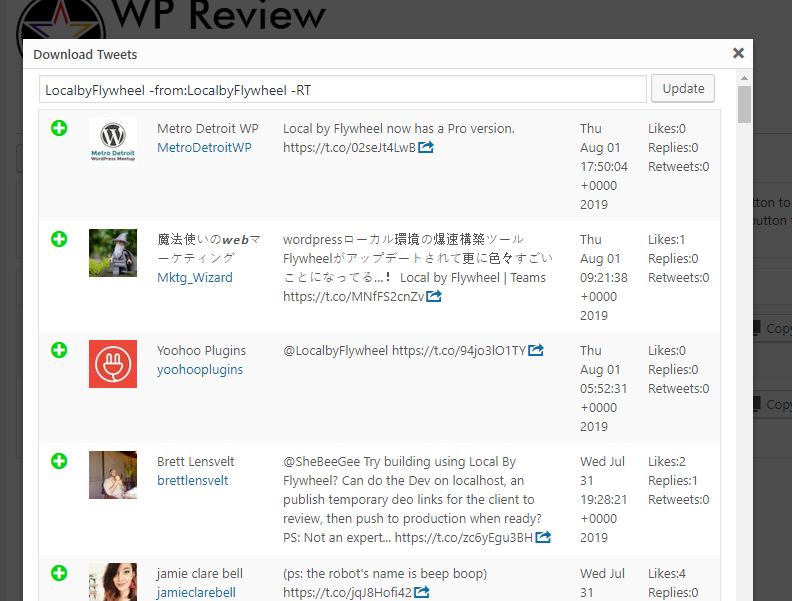Add the Metro Detroit WP tweet

tap(59, 128)
